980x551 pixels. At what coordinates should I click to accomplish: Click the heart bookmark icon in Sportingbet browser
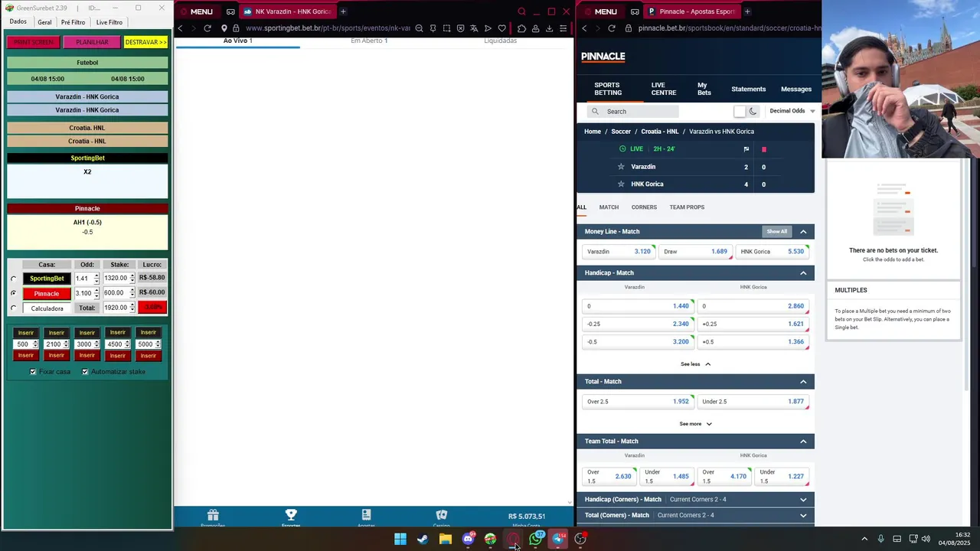pyautogui.click(x=501, y=28)
